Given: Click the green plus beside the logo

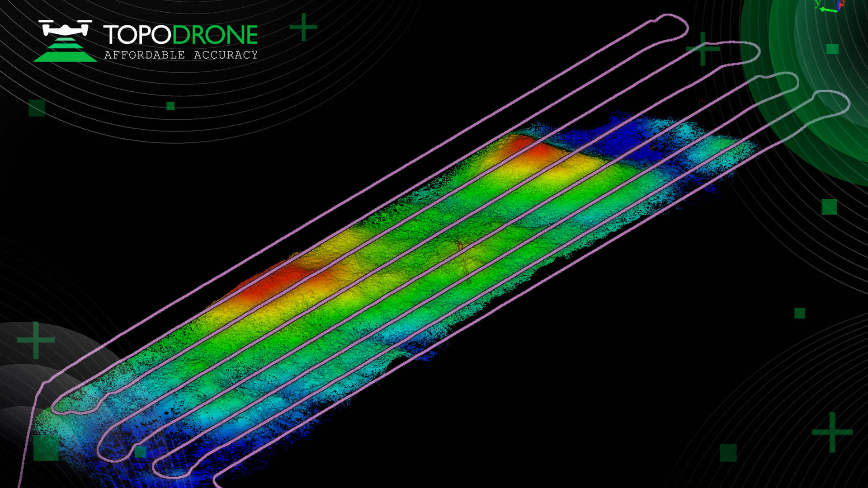Looking at the screenshot, I should tap(303, 27).
